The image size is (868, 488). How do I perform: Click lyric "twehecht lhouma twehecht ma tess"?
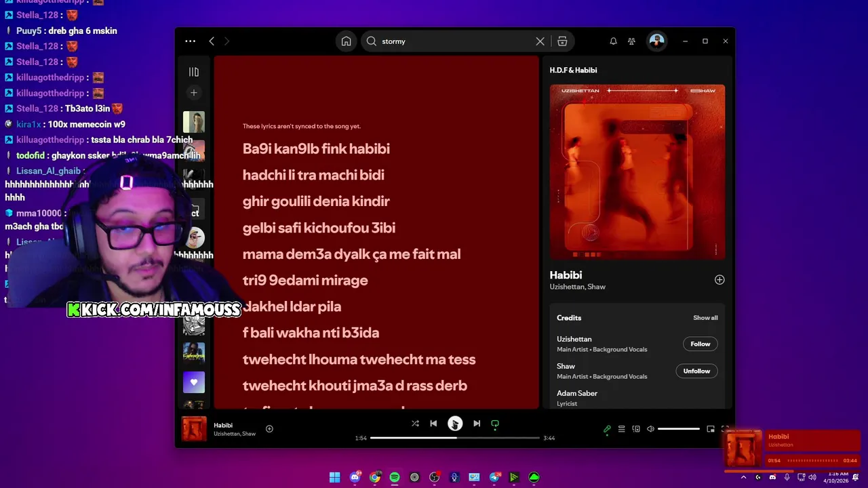pos(359,359)
